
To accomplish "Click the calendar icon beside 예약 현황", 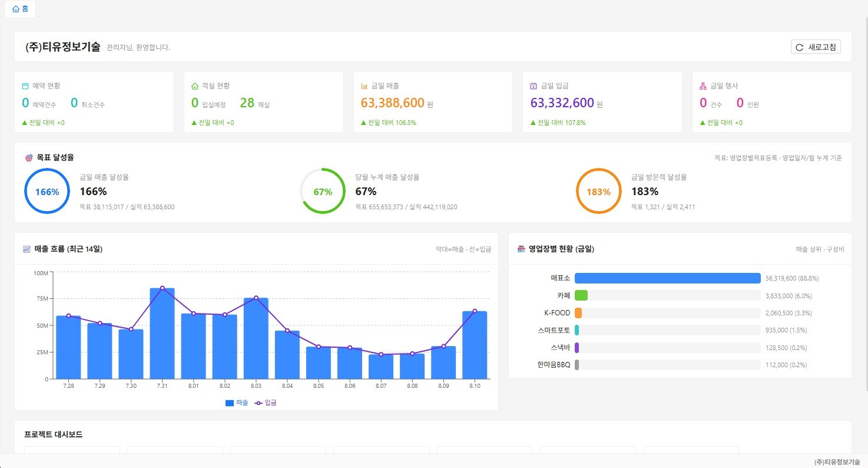I will click(x=25, y=86).
